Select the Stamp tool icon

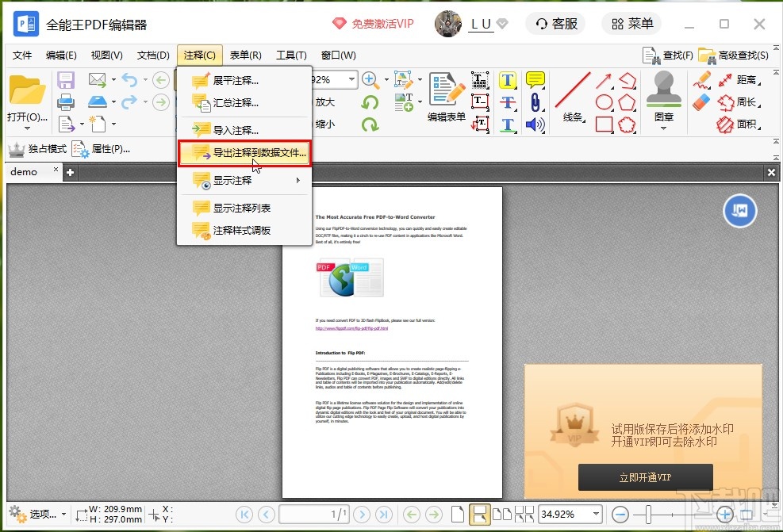point(664,90)
